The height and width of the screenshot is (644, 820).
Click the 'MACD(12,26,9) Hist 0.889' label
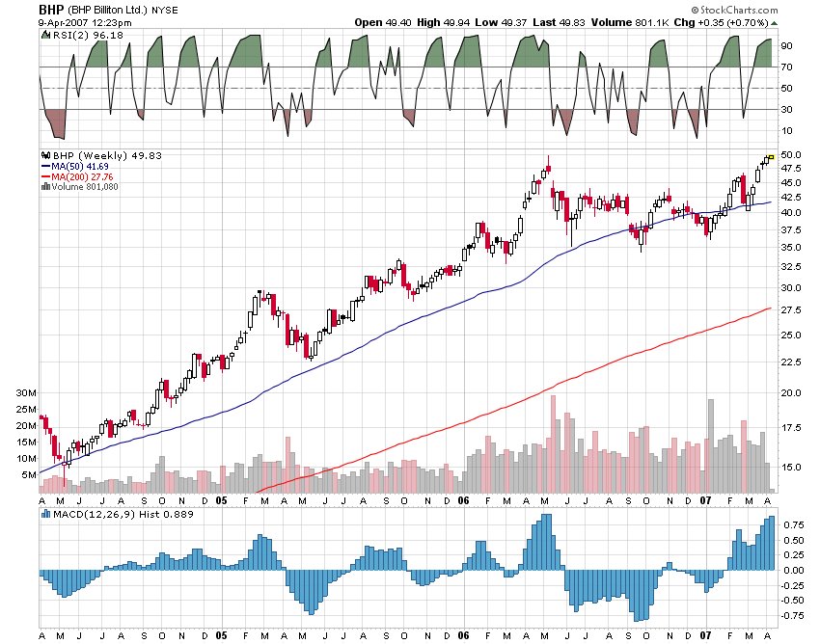tap(123, 515)
